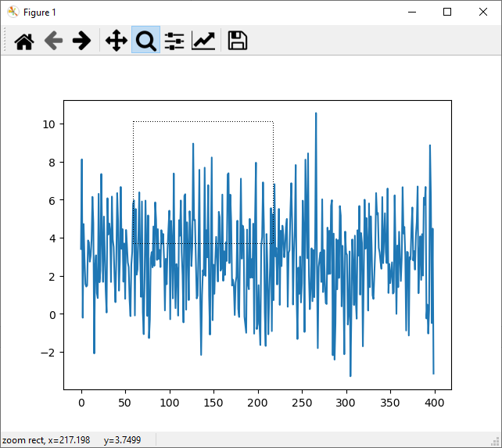Toggle the Zoom to rectangle tool
This screenshot has width=502, height=448.
(x=145, y=40)
